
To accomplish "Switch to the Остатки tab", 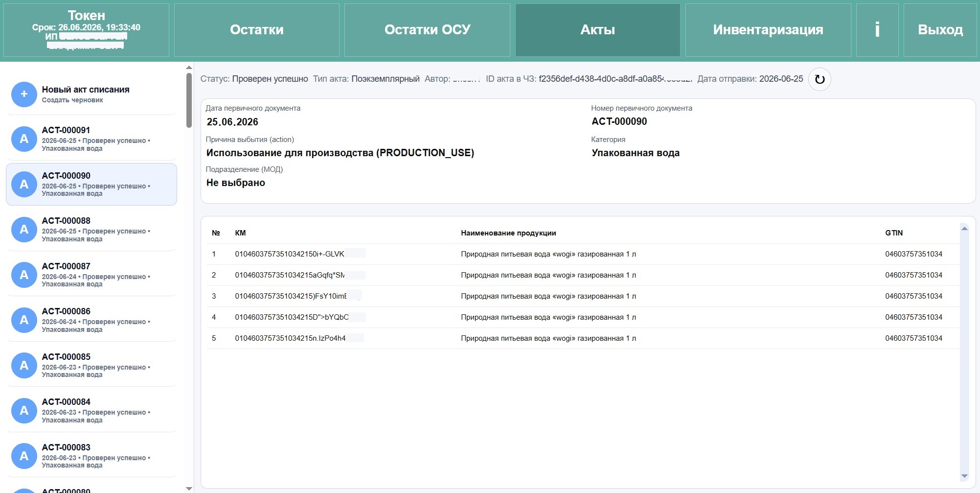I will 257,30.
